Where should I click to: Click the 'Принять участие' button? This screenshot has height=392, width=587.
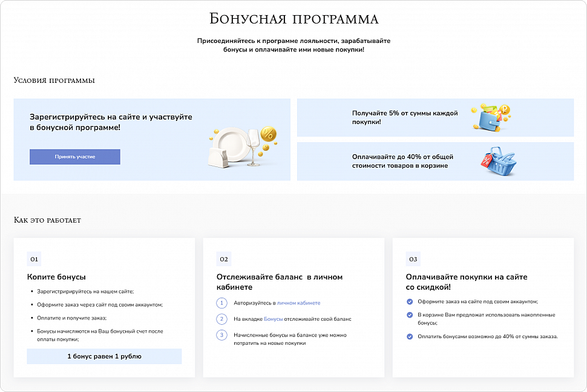click(x=75, y=157)
